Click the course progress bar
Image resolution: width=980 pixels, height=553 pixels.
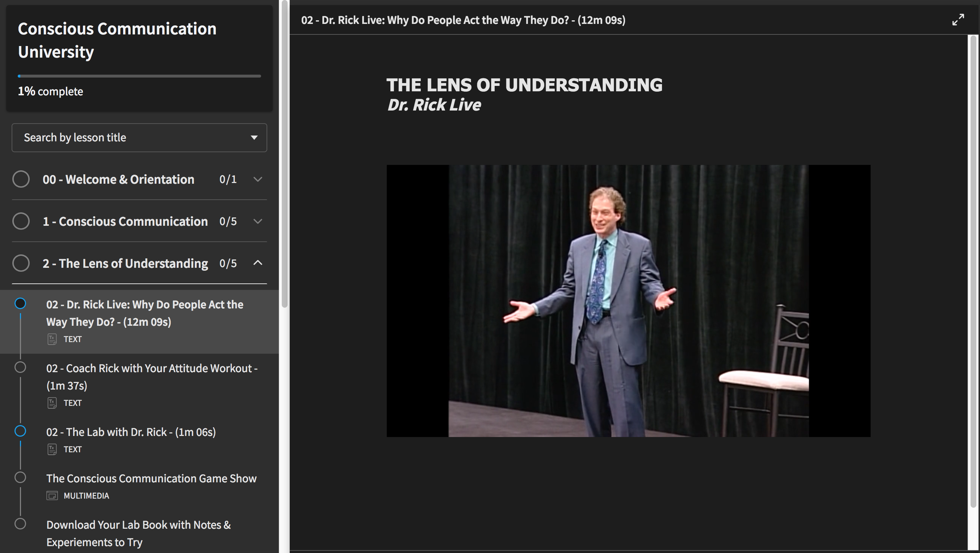tap(139, 76)
